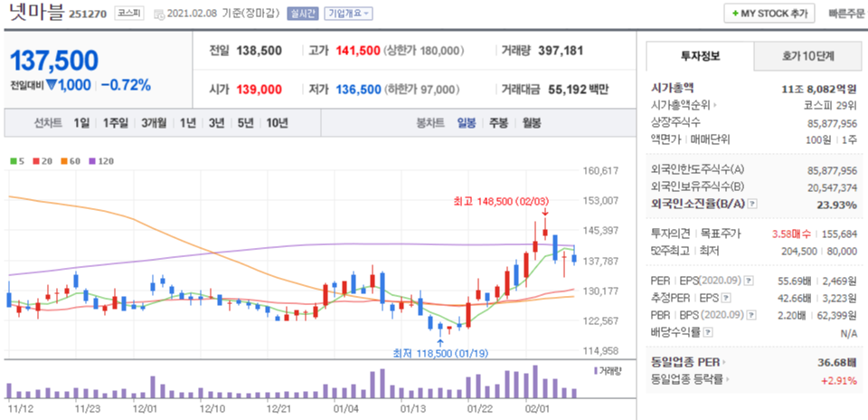This screenshot has height=420, width=868.
Task: Select the 월봉 monthly candle chart
Action: click(x=532, y=123)
